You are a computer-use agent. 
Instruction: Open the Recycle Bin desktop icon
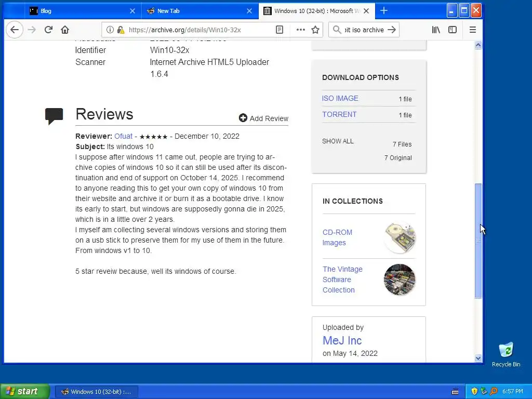pyautogui.click(x=506, y=354)
